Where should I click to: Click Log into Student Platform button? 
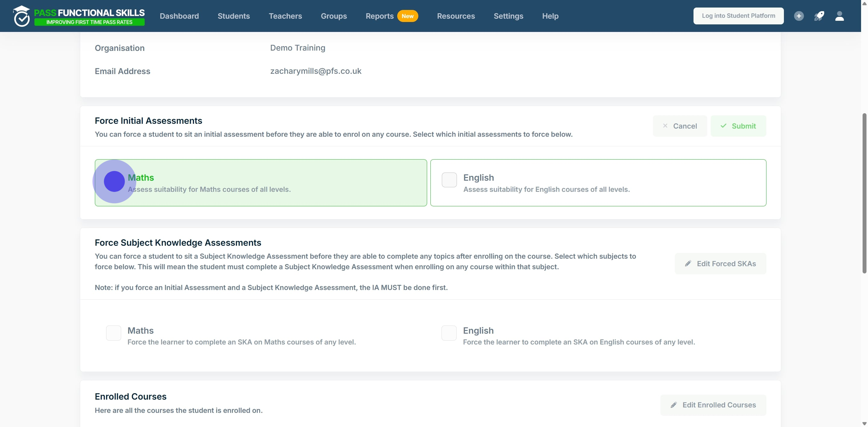(738, 16)
